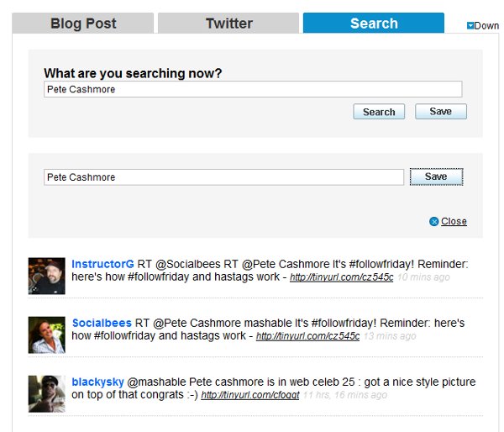Open the Socialbees username link
The image size is (504, 432).
102,323
